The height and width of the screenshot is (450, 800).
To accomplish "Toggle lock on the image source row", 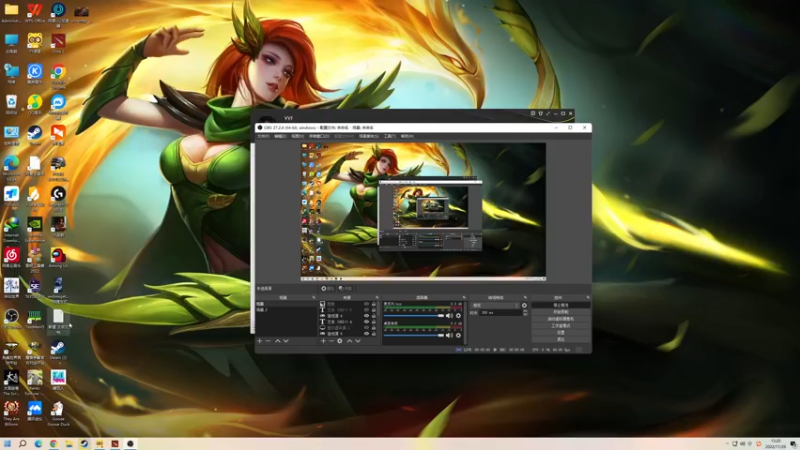I will 374,304.
